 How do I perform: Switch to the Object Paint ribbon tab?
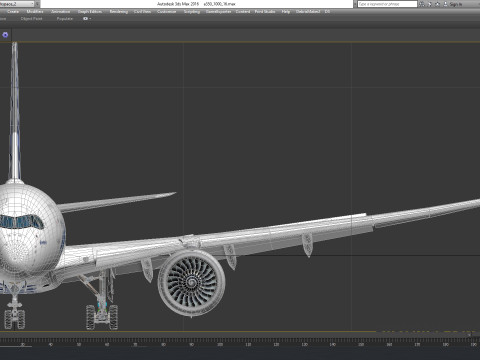32,19
